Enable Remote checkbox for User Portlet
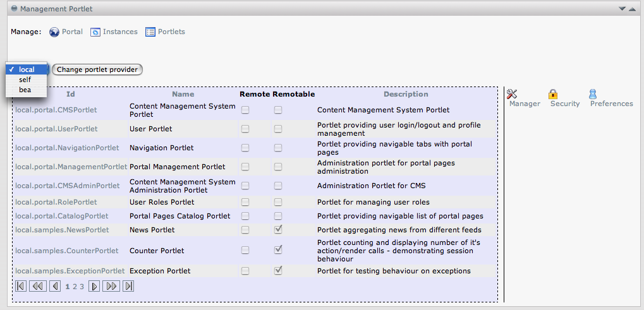Image resolution: width=644 pixels, height=310 pixels. [x=245, y=129]
